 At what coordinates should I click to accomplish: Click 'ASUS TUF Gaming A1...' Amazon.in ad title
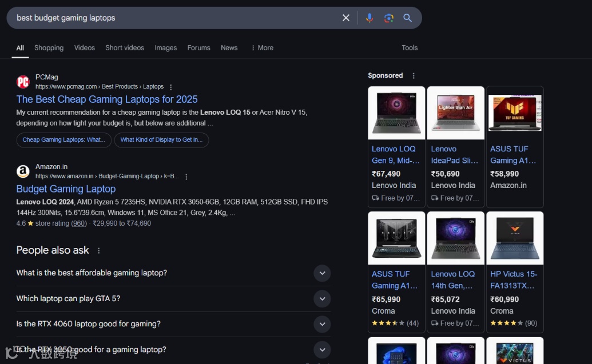[x=513, y=155]
